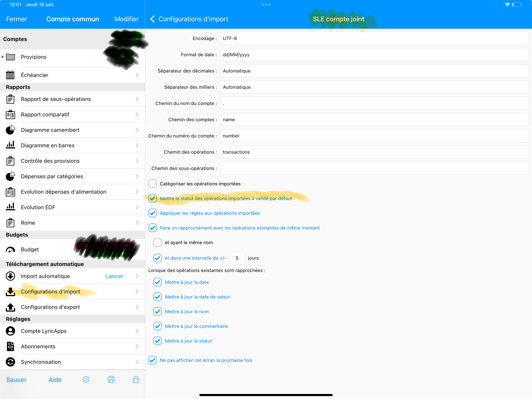Click the Diagramme en barres bar-chart icon
The height and width of the screenshot is (399, 532).
10,145
